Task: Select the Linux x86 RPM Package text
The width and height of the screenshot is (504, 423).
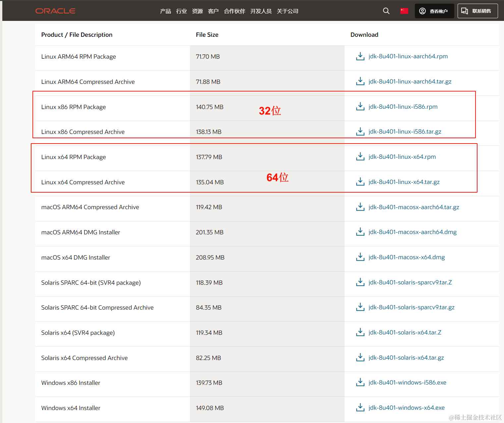Action: point(74,107)
